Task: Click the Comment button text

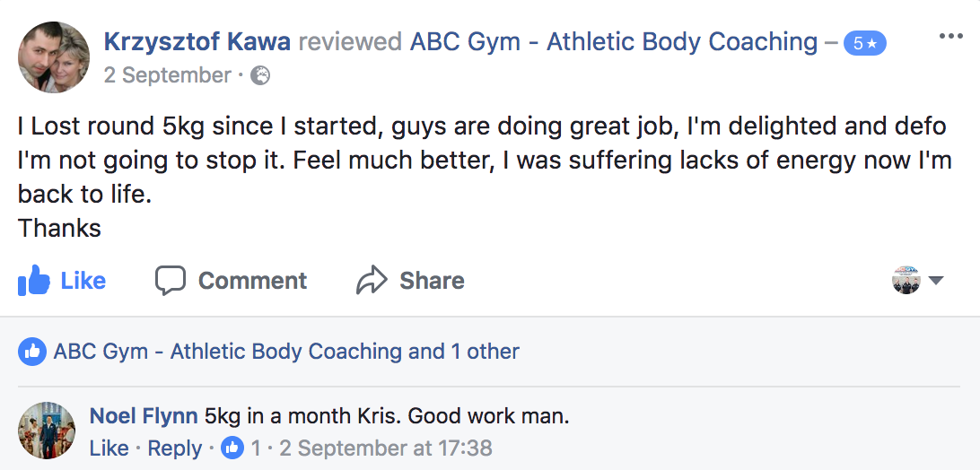Action: coord(252,281)
